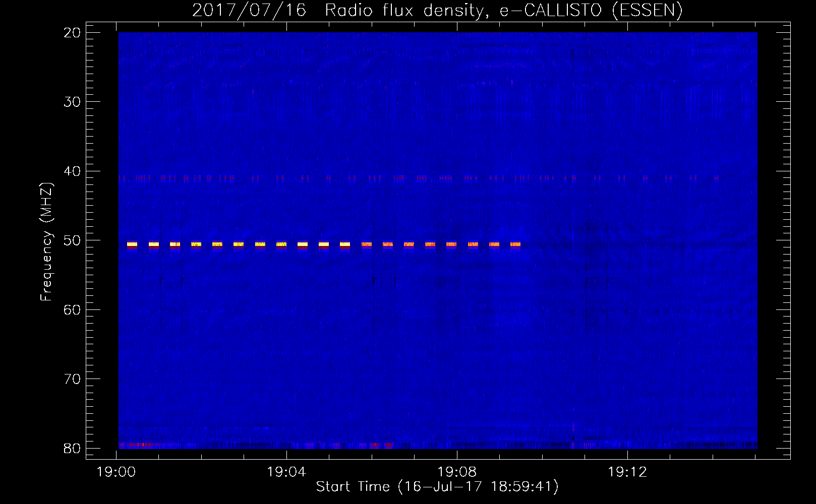The width and height of the screenshot is (816, 504).
Task: Click the 19:04 time tick label
Action: pos(286,472)
